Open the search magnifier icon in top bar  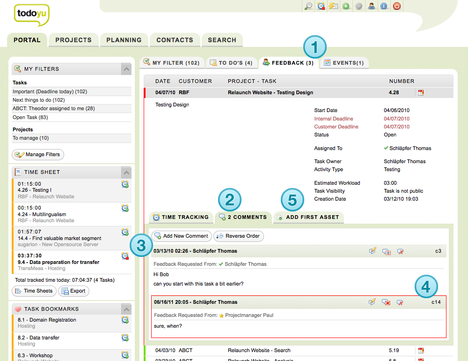(x=308, y=6)
